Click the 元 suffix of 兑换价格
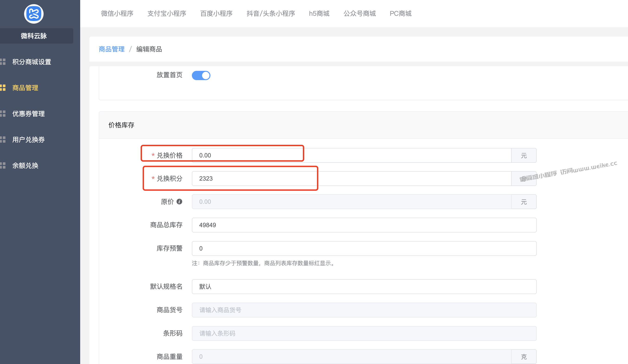Viewport: 628px width, 364px height. [x=524, y=155]
